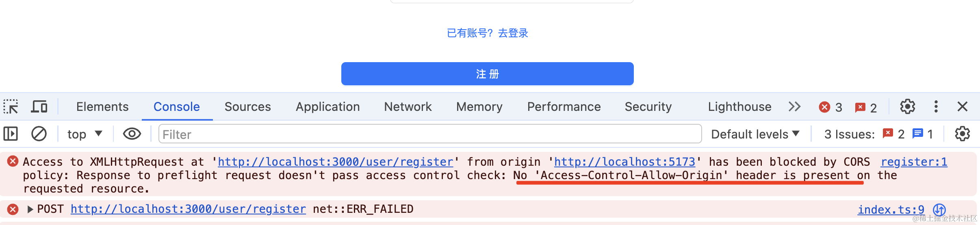The height and width of the screenshot is (225, 980).
Task: Open the 已有账号？去登录 login link
Action: (487, 33)
